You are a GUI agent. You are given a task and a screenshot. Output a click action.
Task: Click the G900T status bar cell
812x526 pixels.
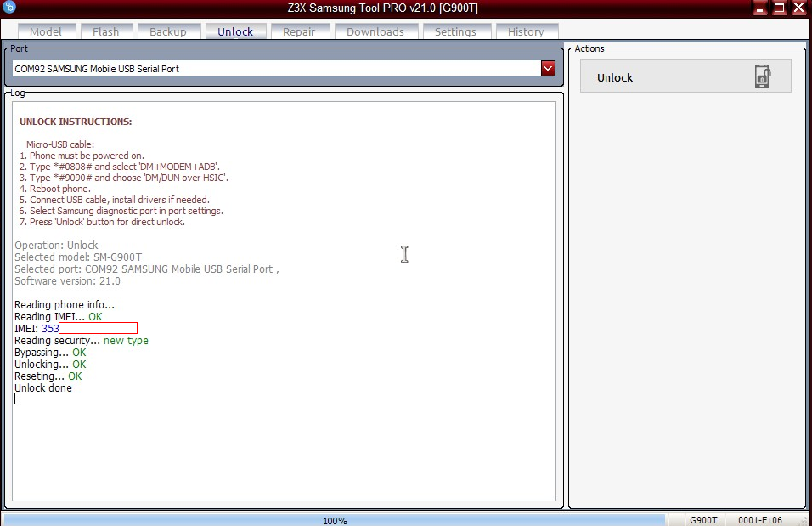703,519
